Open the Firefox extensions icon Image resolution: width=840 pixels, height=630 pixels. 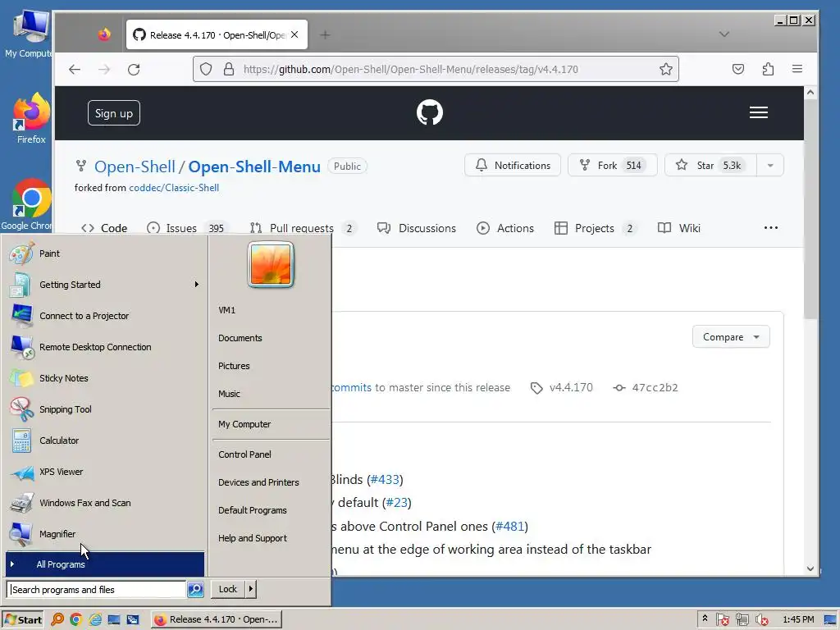768,69
